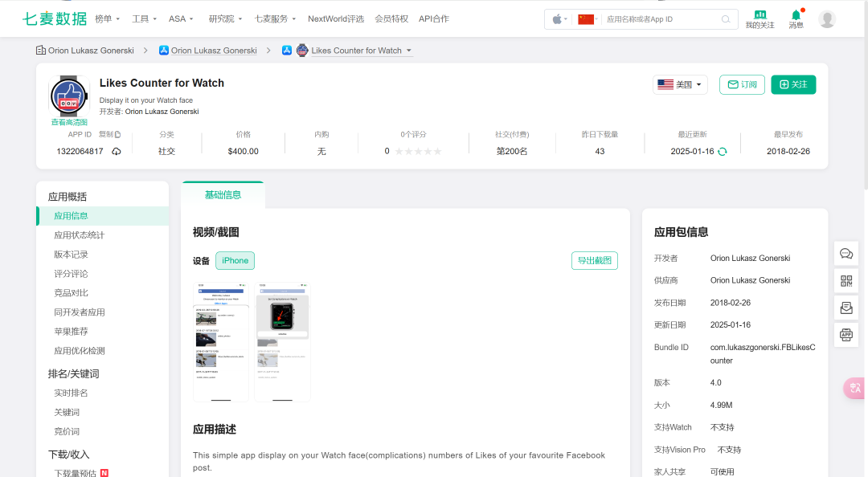Click the pink translate floating icon
Image resolution: width=868 pixels, height=477 pixels.
click(854, 388)
